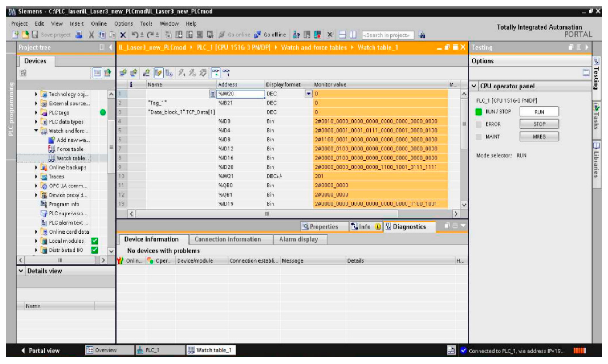608x364 pixels.
Task: Toggle the basic mode columns button
Action: (159, 73)
